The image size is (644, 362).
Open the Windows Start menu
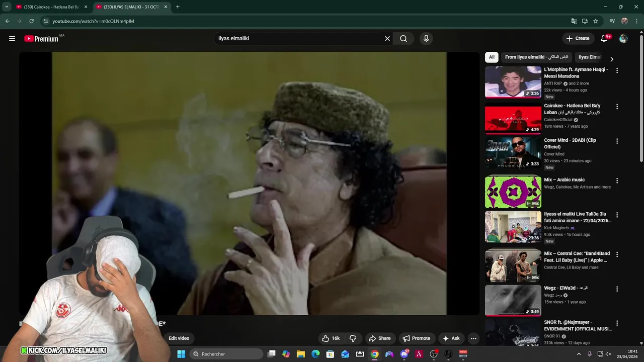pos(181,354)
